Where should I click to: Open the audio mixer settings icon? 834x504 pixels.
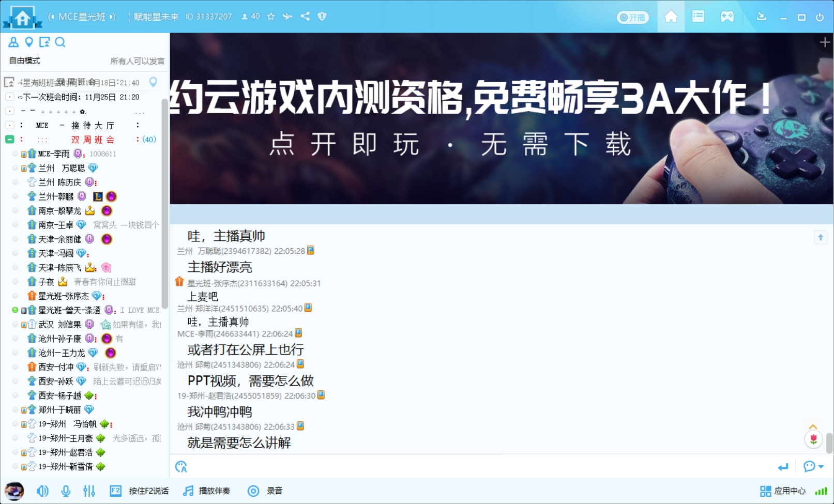(x=89, y=491)
